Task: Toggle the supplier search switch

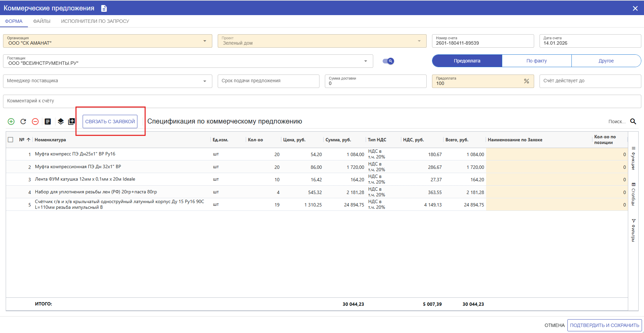Action: (388, 61)
